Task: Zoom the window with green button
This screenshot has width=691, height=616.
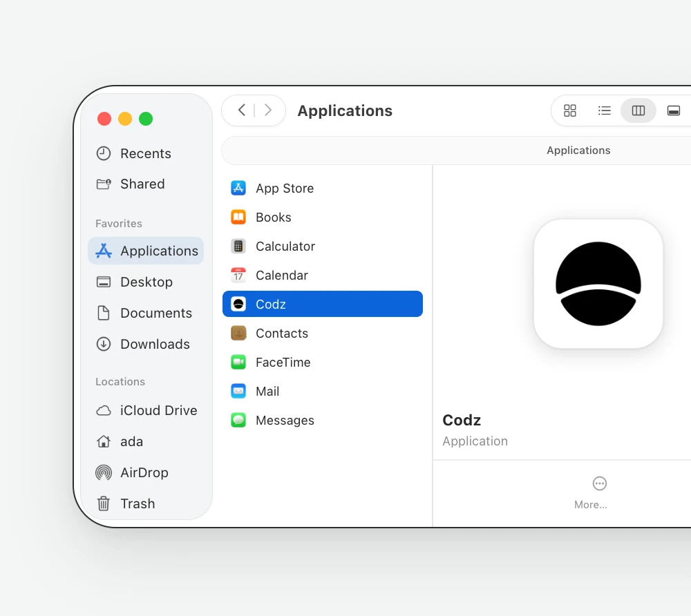Action: pyautogui.click(x=145, y=119)
